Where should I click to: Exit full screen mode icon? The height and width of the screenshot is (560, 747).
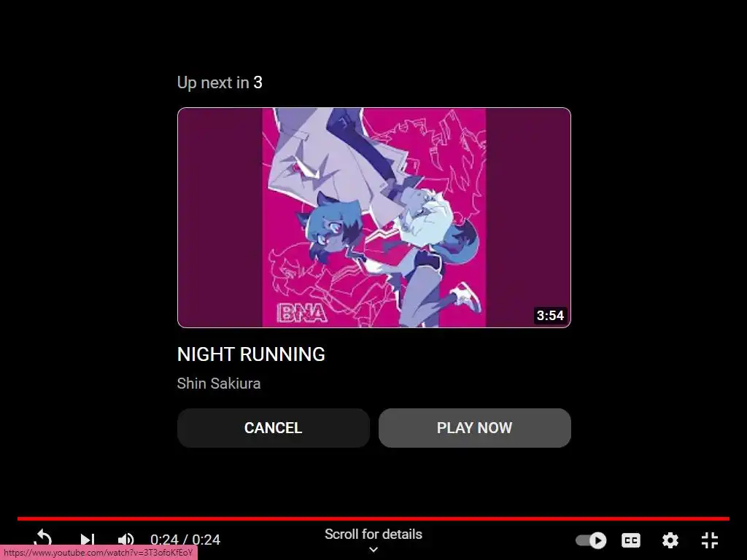coord(710,540)
